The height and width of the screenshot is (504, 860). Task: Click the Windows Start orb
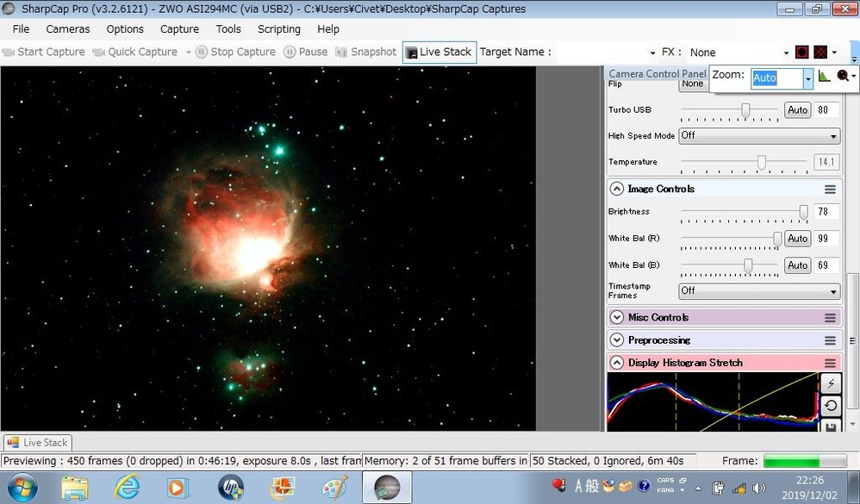22,488
